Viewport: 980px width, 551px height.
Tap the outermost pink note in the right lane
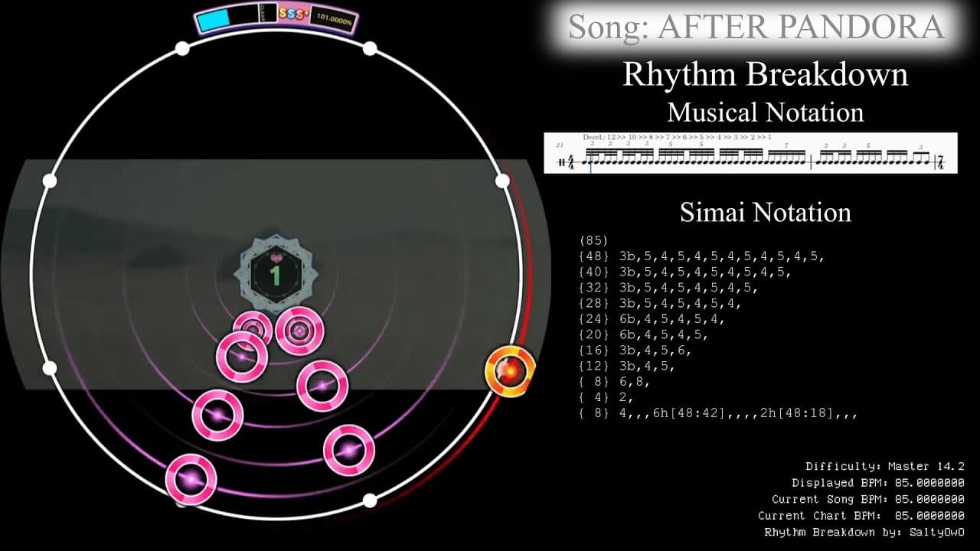[349, 450]
